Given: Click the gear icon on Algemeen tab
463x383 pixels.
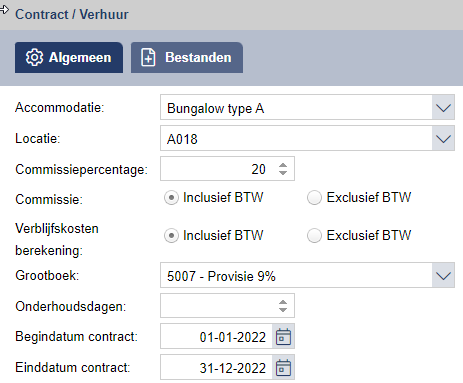Looking at the screenshot, I should tap(34, 58).
